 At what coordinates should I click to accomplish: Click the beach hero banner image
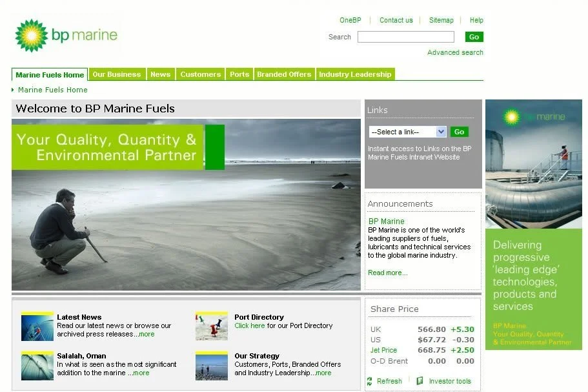tap(186, 205)
